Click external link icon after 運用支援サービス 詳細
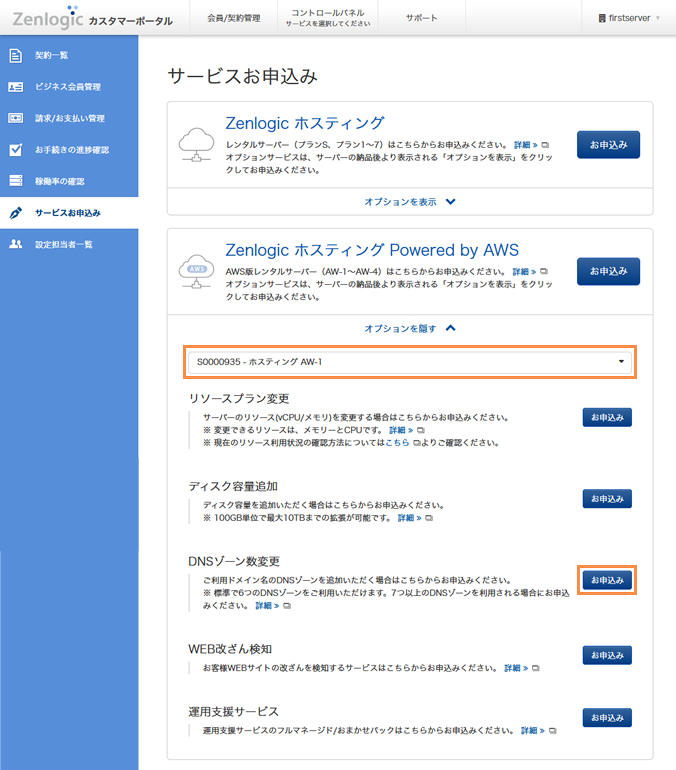The image size is (676, 770). click(x=552, y=731)
